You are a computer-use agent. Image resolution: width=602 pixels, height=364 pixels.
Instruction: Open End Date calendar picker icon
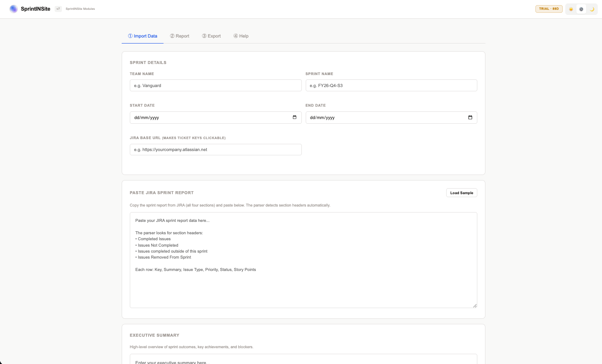[x=470, y=117]
